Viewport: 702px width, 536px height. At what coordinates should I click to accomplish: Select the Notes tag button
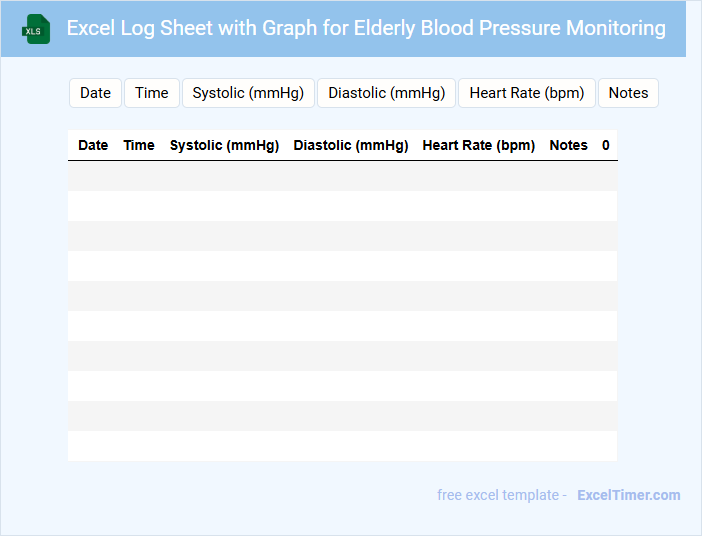coord(628,93)
